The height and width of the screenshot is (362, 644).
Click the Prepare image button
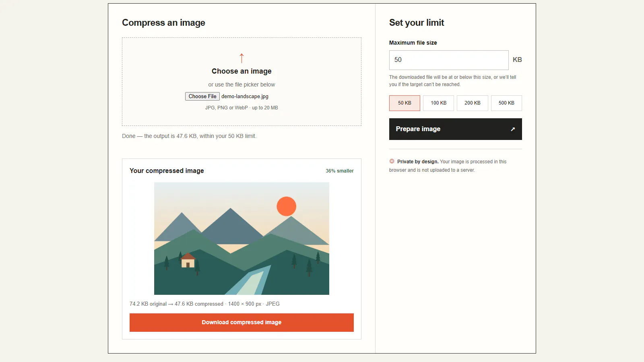(456, 129)
